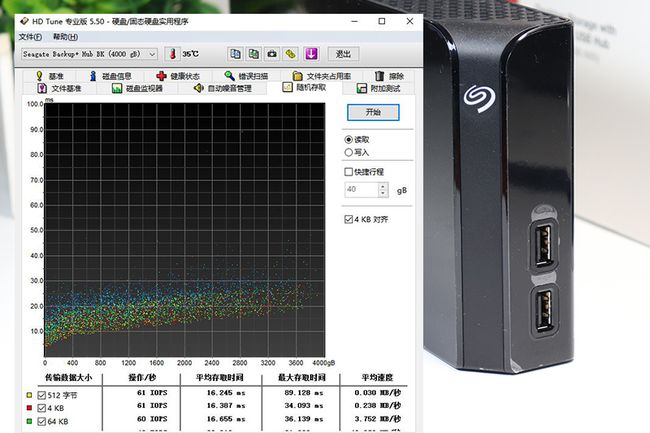Select the 随机存取 random access tab
Screen dimensions: 650x433
[304, 87]
